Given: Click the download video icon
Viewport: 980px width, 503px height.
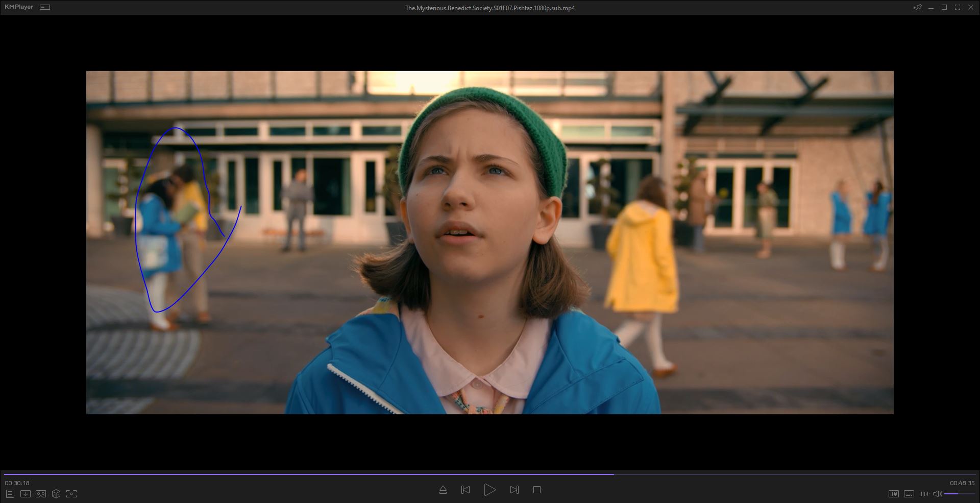Looking at the screenshot, I should pyautogui.click(x=25, y=494).
